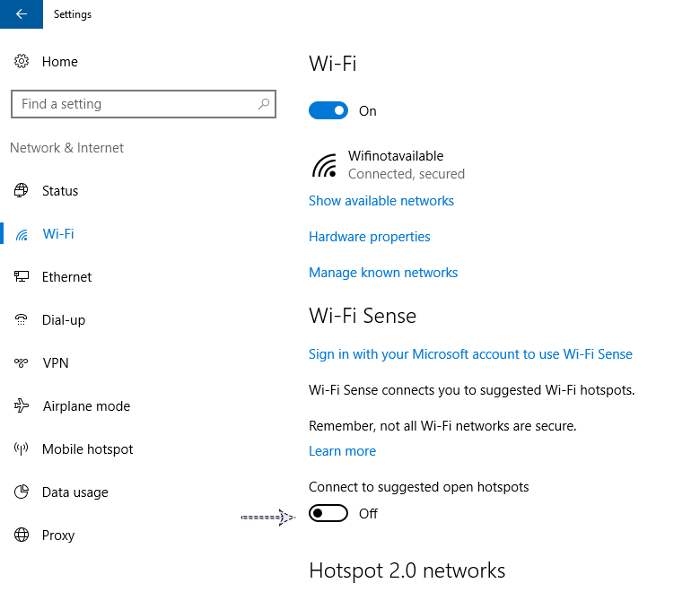Click the Home gear icon

(x=22, y=62)
